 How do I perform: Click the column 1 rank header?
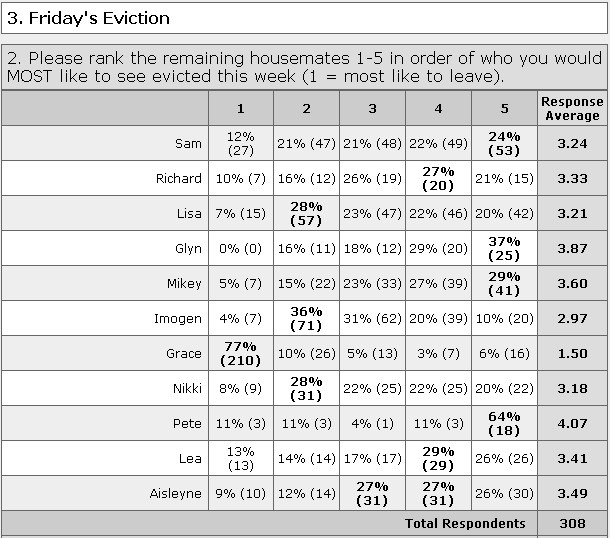pos(241,109)
